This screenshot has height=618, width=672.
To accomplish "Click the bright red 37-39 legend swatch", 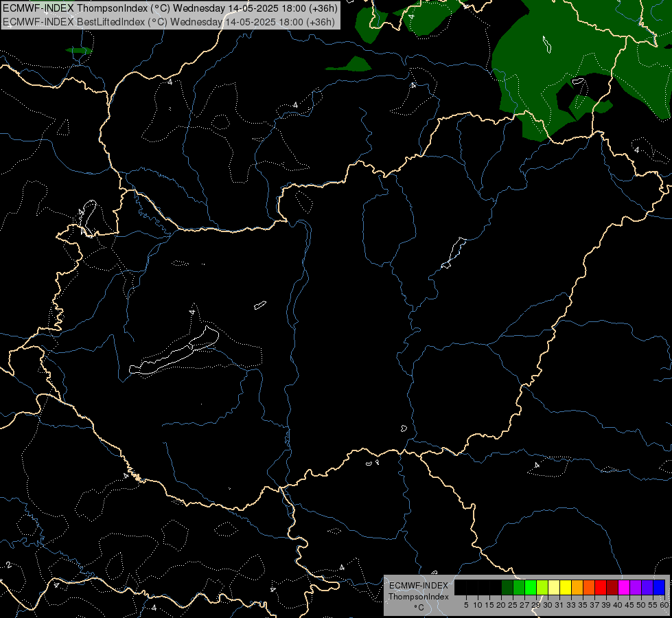I will (601, 587).
